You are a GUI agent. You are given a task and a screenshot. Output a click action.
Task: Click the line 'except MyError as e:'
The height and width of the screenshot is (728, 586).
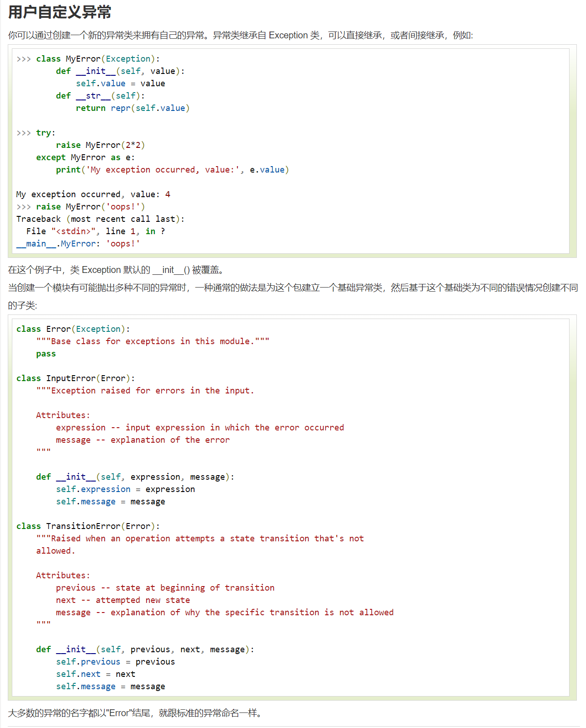pyautogui.click(x=85, y=157)
